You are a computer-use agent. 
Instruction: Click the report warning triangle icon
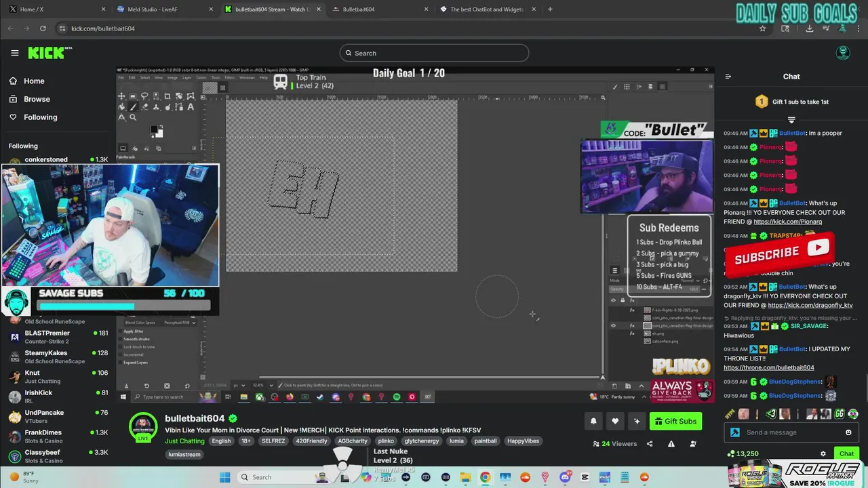[671, 444]
